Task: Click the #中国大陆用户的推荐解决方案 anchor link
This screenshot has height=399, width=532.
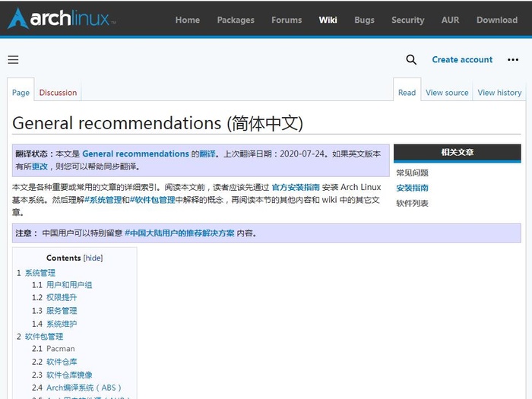Action: point(179,233)
